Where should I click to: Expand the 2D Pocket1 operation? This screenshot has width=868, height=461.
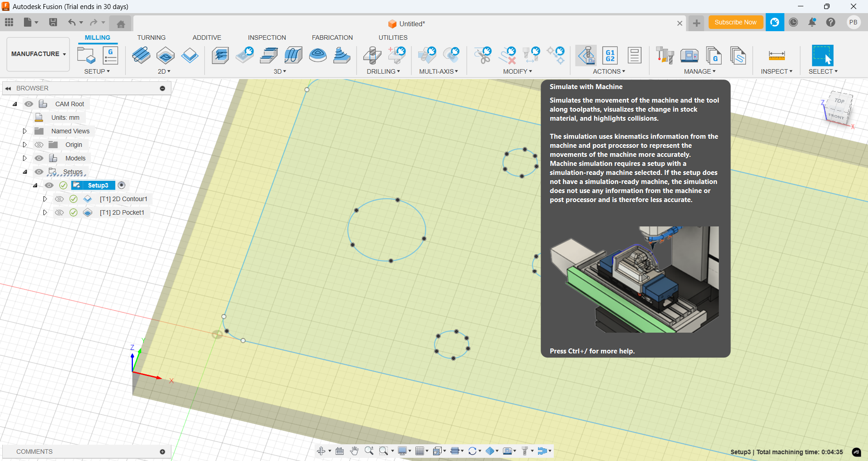pyautogui.click(x=45, y=212)
